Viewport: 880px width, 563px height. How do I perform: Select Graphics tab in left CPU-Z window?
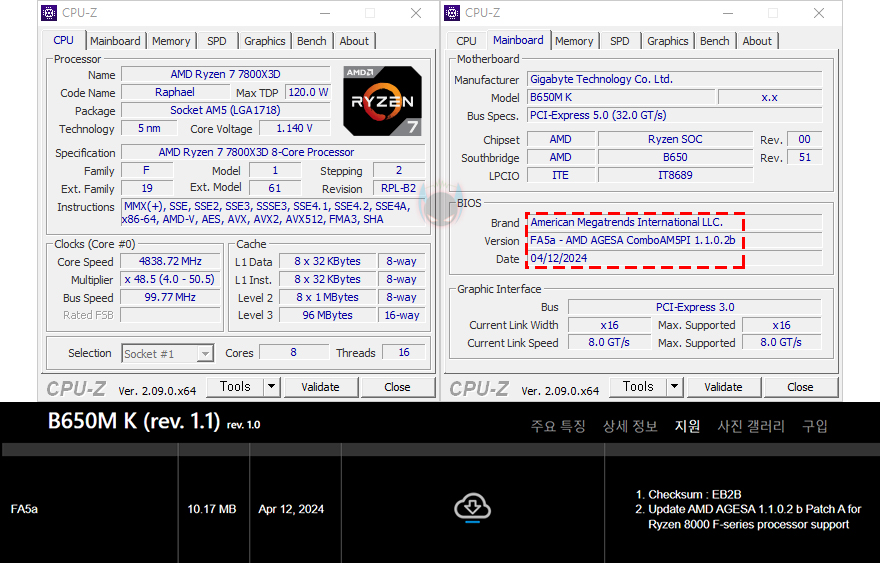pyautogui.click(x=264, y=41)
